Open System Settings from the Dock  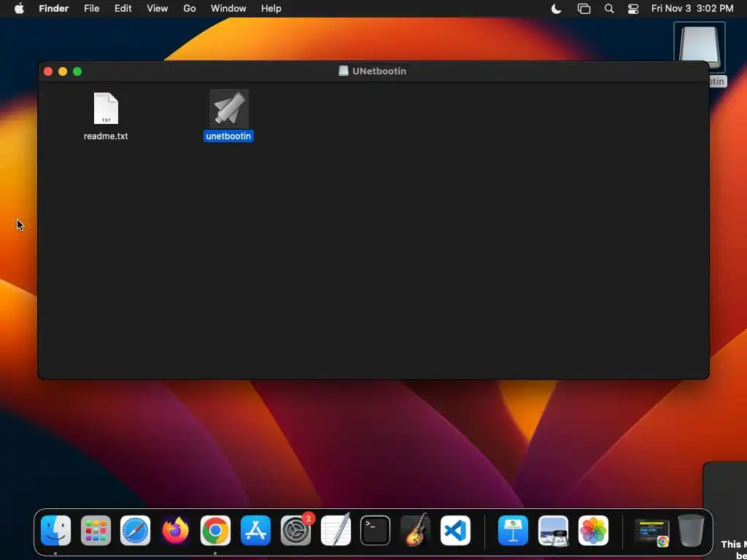pyautogui.click(x=295, y=531)
